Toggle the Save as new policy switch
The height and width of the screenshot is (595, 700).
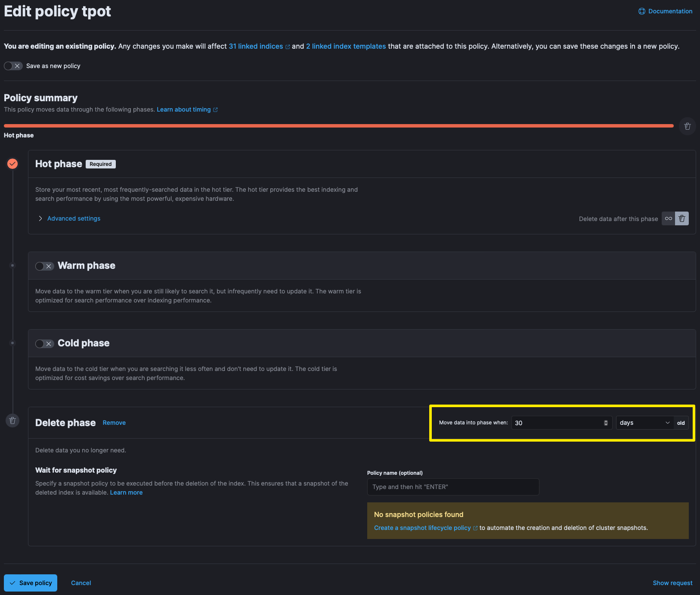[x=13, y=66]
